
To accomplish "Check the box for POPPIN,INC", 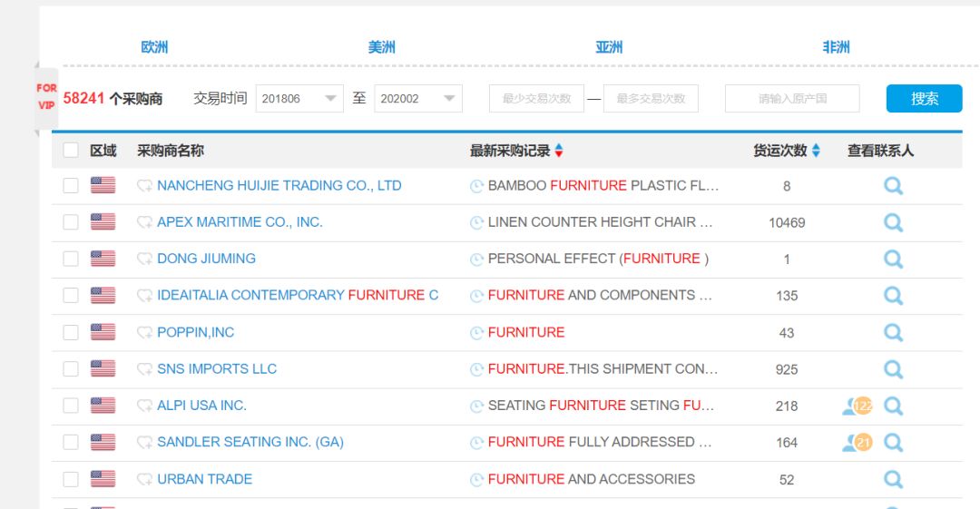I will 71,332.
